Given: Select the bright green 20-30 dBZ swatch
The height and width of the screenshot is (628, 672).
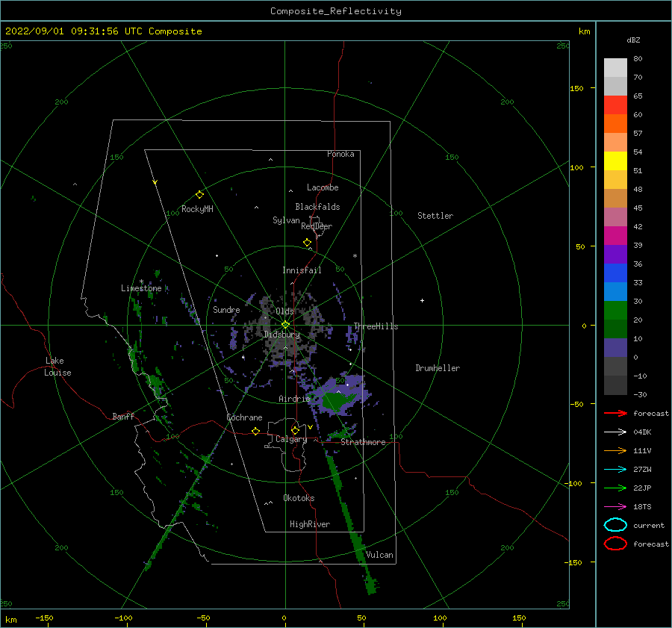Looking at the screenshot, I should pyautogui.click(x=615, y=310).
